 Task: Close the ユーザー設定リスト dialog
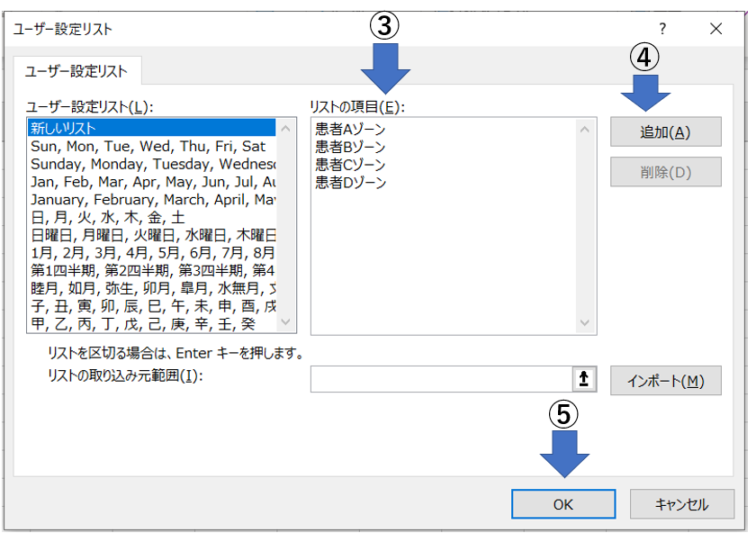(716, 29)
